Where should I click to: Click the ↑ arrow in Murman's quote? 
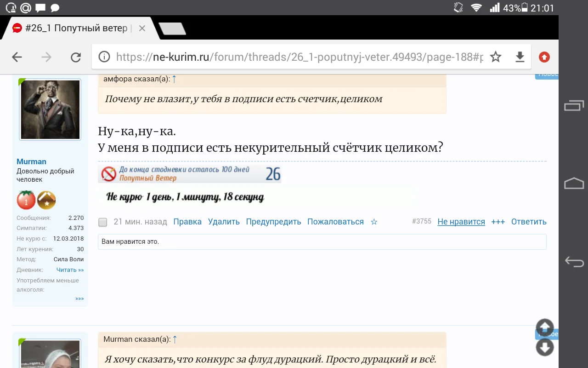[175, 339]
